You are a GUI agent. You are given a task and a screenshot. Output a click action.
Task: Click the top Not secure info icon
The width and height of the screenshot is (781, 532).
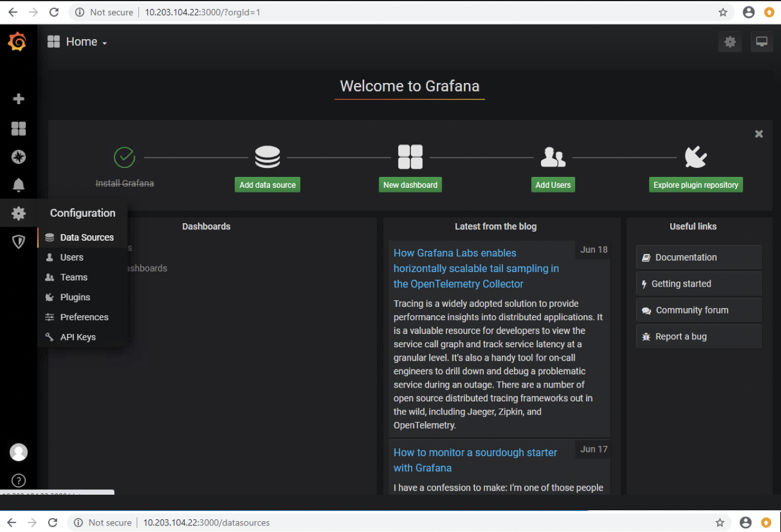[x=79, y=12]
